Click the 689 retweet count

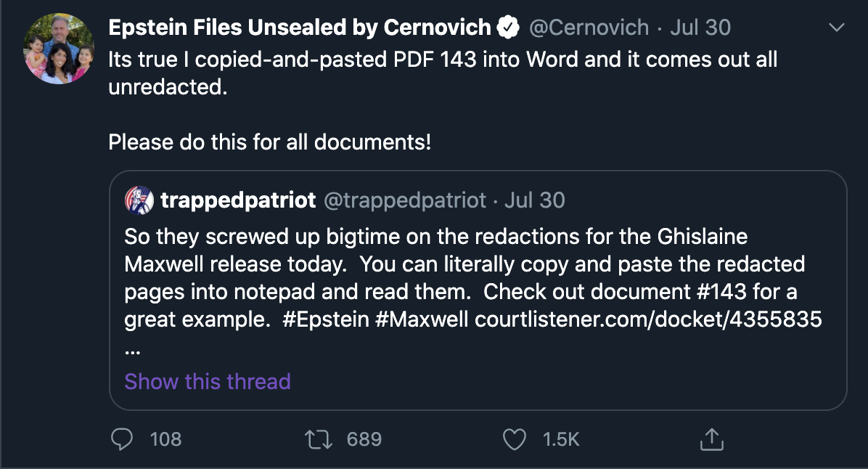[x=364, y=439]
